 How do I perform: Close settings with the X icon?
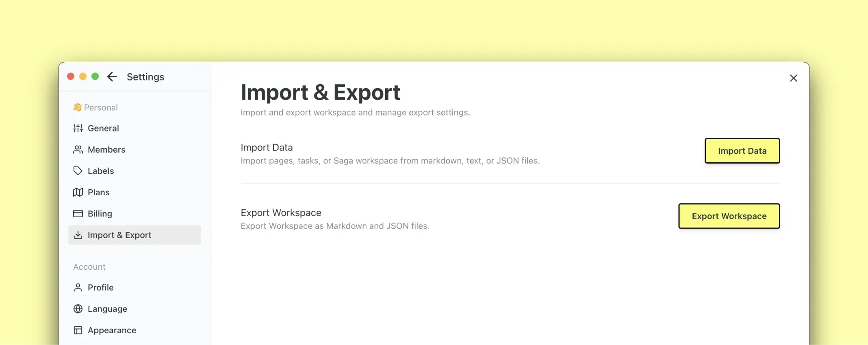pos(793,78)
